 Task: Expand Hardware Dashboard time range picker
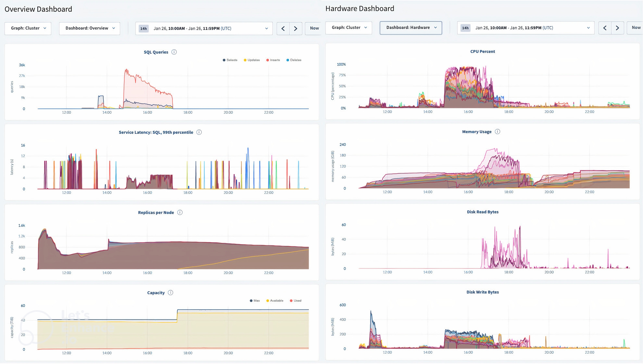(526, 28)
